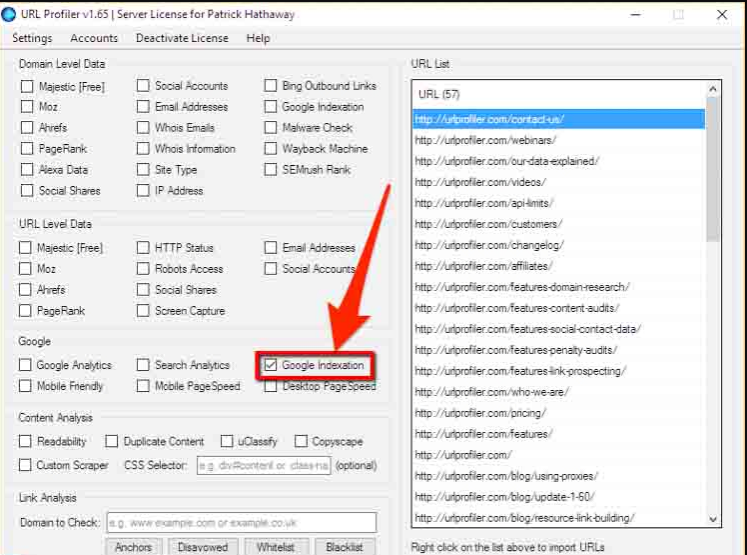Click the URL list scrollbar thumb
This screenshot has height=555, width=747.
coord(713,169)
